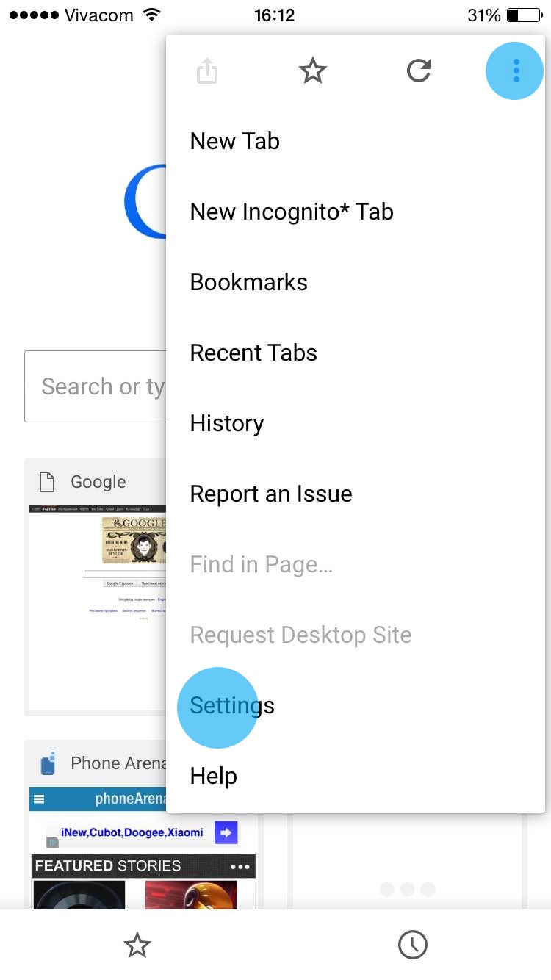Open recent tabs via the bottom clock icon
Viewport: 551px width, 980px height.
click(413, 945)
